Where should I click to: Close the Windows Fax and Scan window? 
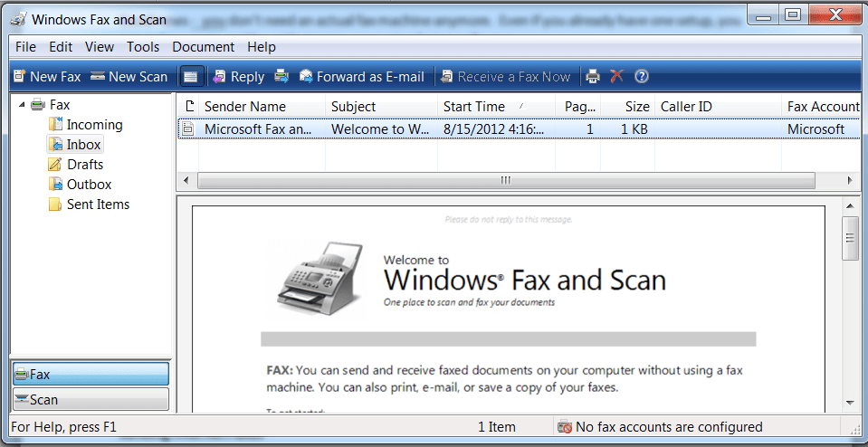[x=835, y=15]
